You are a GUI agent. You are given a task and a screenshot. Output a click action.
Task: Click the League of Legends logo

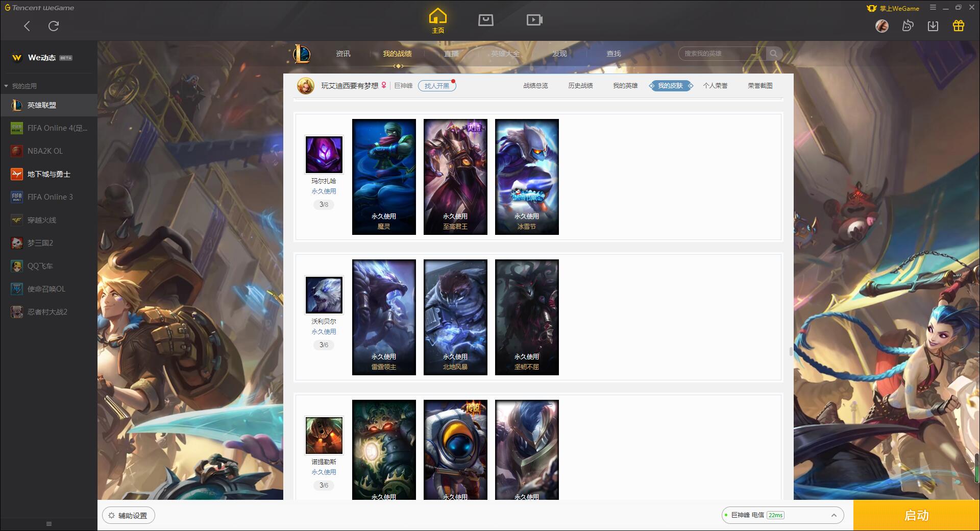click(x=301, y=54)
